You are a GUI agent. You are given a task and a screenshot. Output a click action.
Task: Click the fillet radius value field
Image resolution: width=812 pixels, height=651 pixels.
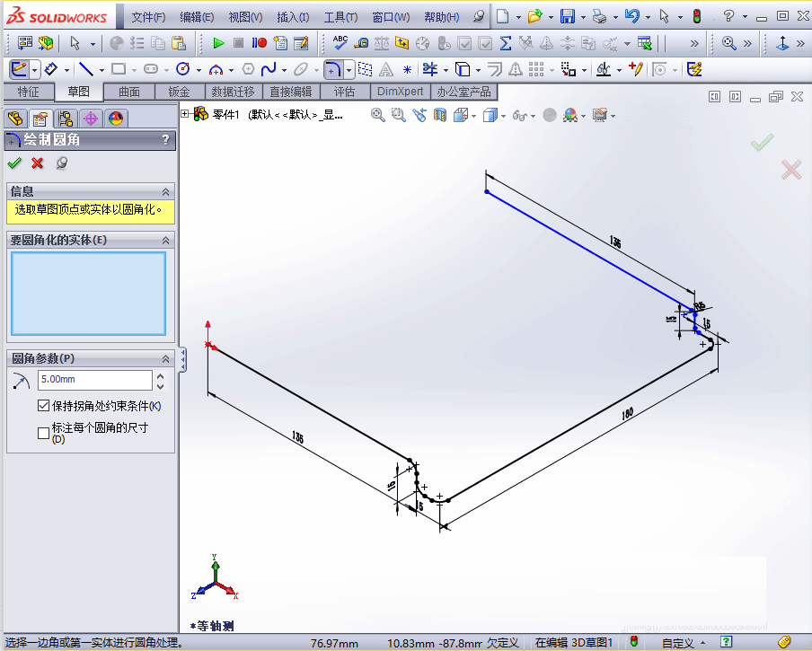point(94,379)
